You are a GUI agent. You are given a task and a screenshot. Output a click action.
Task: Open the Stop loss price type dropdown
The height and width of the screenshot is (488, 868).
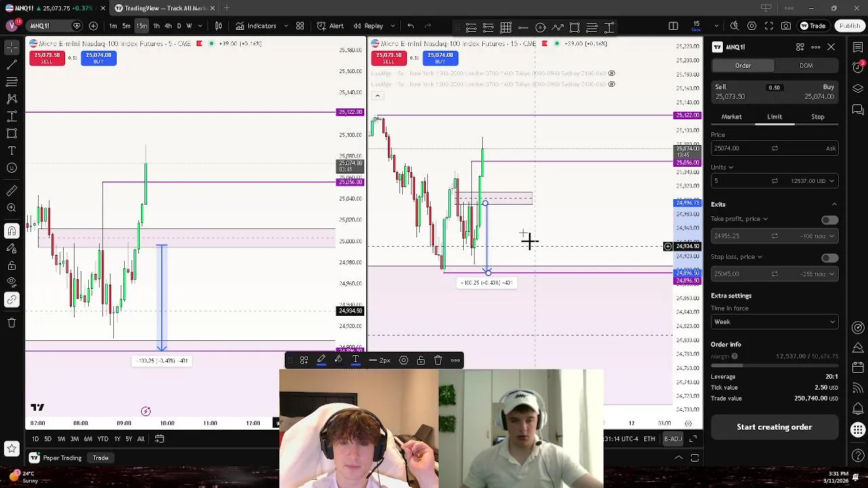[736, 257]
